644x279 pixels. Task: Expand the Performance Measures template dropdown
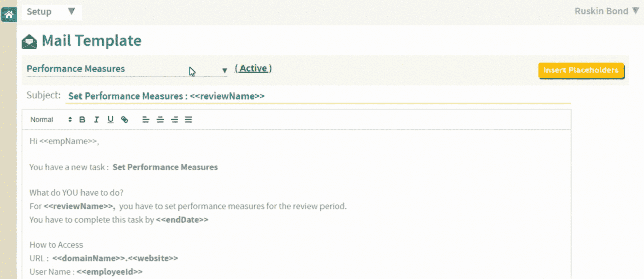click(225, 70)
